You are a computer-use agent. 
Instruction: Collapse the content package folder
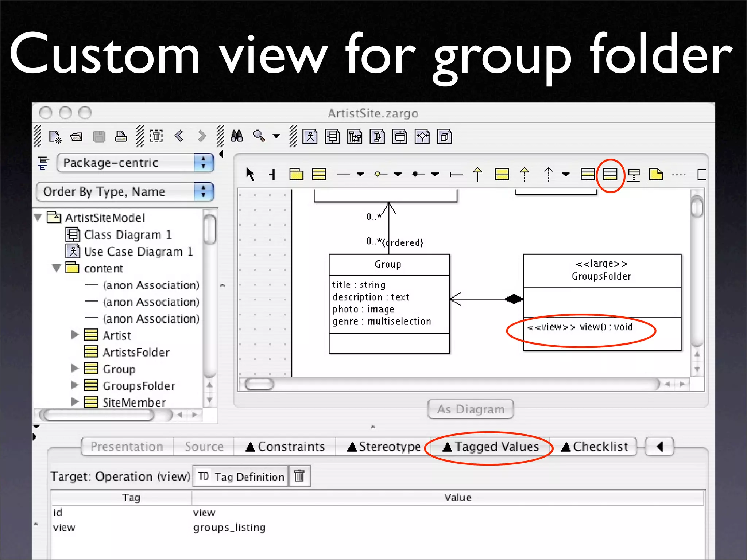tap(56, 268)
